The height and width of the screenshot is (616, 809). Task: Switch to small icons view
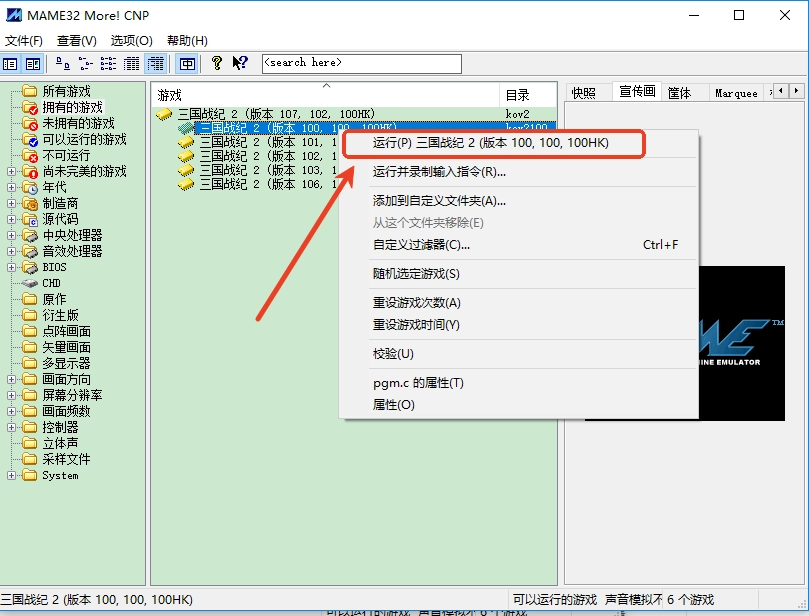pos(85,64)
